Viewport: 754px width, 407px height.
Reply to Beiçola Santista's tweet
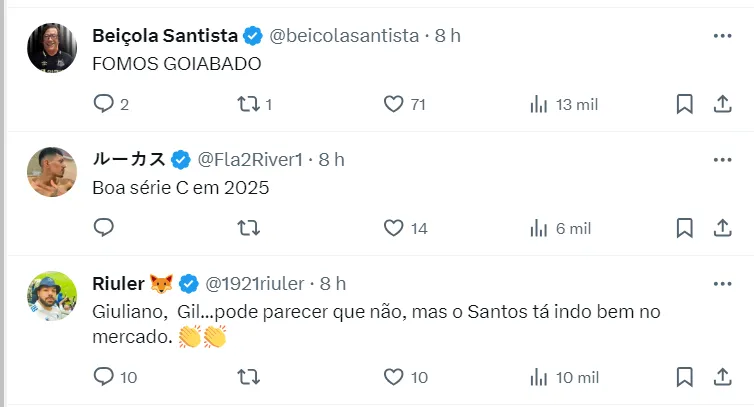tap(104, 103)
